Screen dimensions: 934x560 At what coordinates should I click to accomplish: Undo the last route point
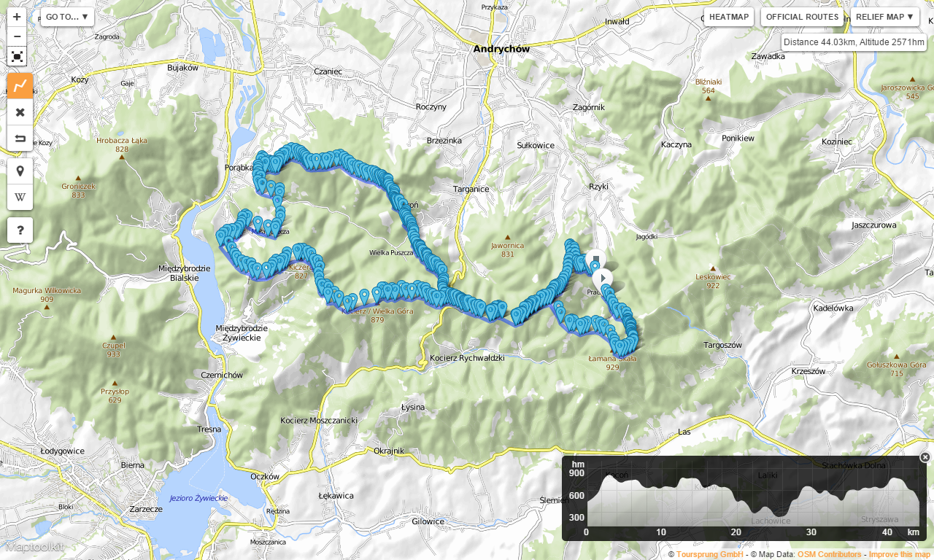click(x=20, y=138)
